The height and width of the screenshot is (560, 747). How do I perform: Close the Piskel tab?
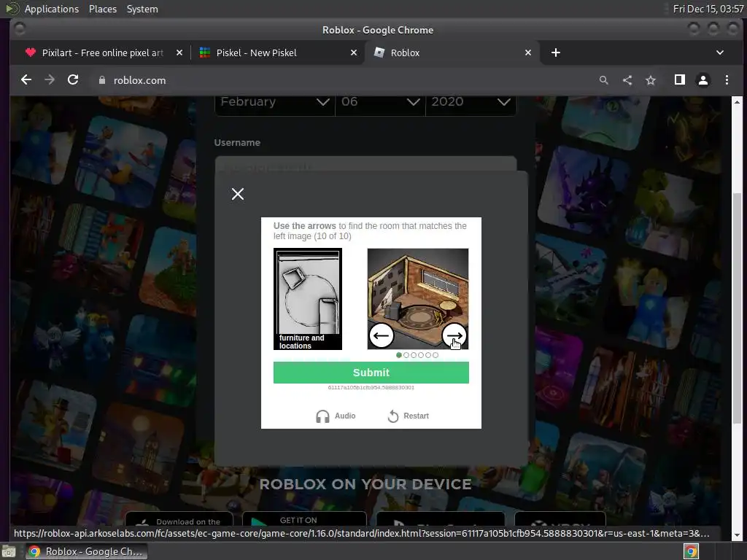click(354, 52)
